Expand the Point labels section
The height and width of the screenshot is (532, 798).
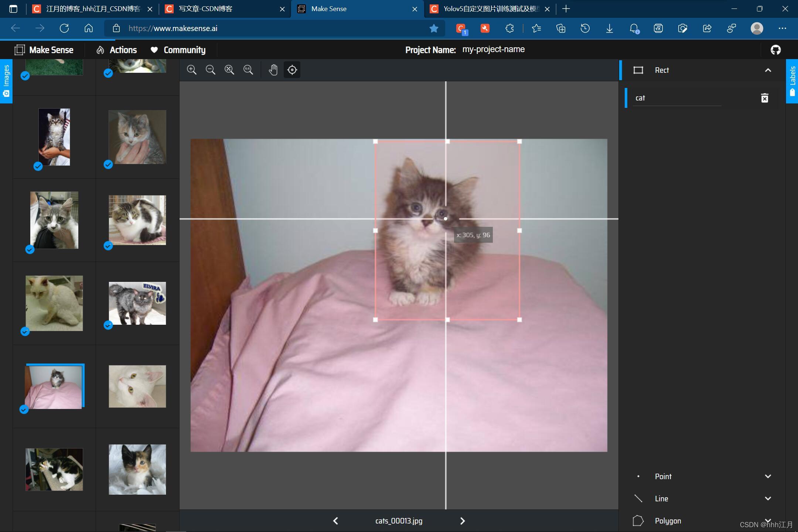pos(768,476)
